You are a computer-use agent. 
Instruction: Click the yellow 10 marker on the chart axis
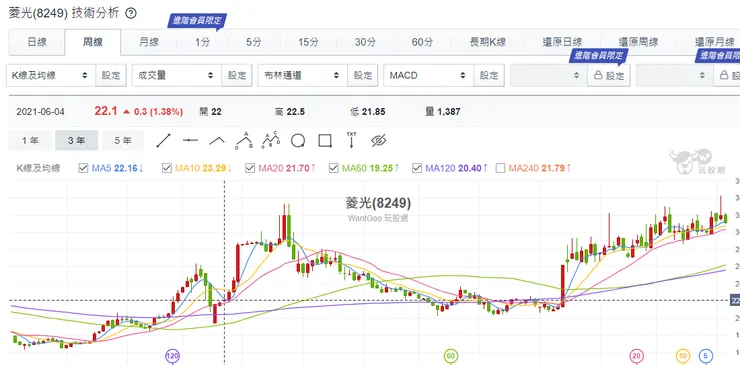(683, 357)
